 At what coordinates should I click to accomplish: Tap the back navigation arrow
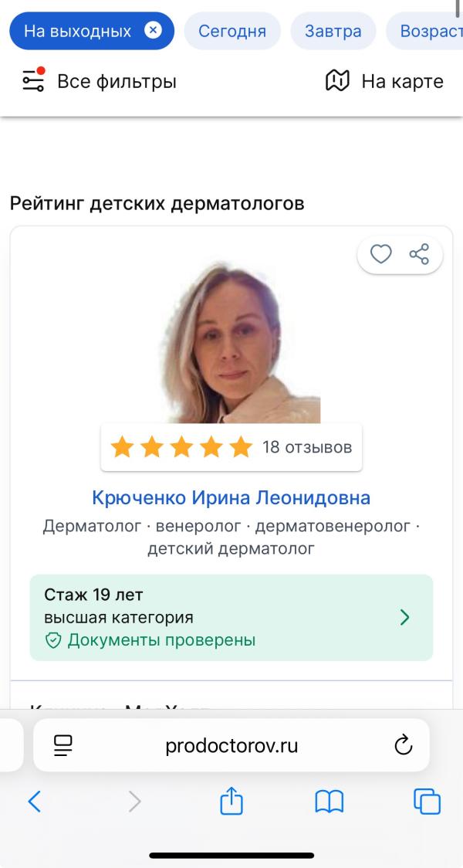click(34, 802)
